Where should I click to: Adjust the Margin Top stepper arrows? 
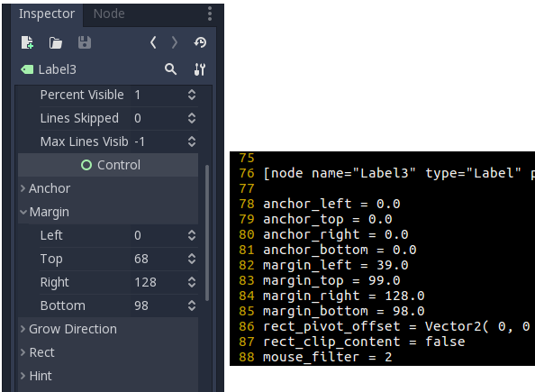tap(192, 259)
